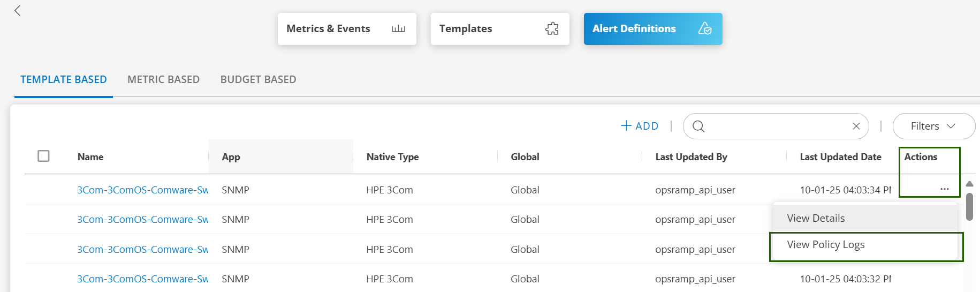Click the scrollbar up arrow in the table
Image resolution: width=980 pixels, height=292 pixels.
click(x=969, y=184)
